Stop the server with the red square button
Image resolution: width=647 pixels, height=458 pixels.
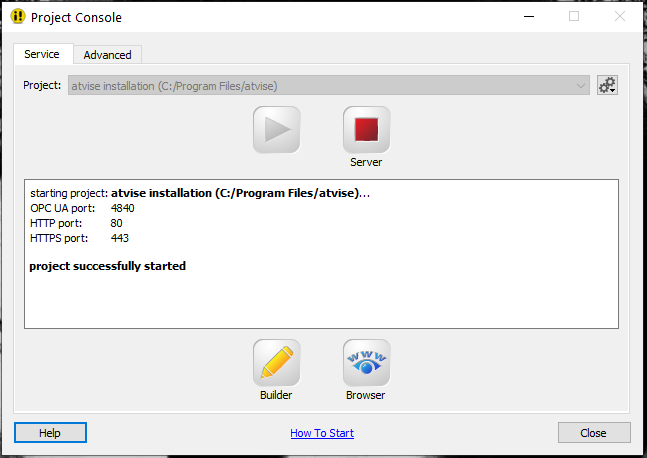[366, 130]
